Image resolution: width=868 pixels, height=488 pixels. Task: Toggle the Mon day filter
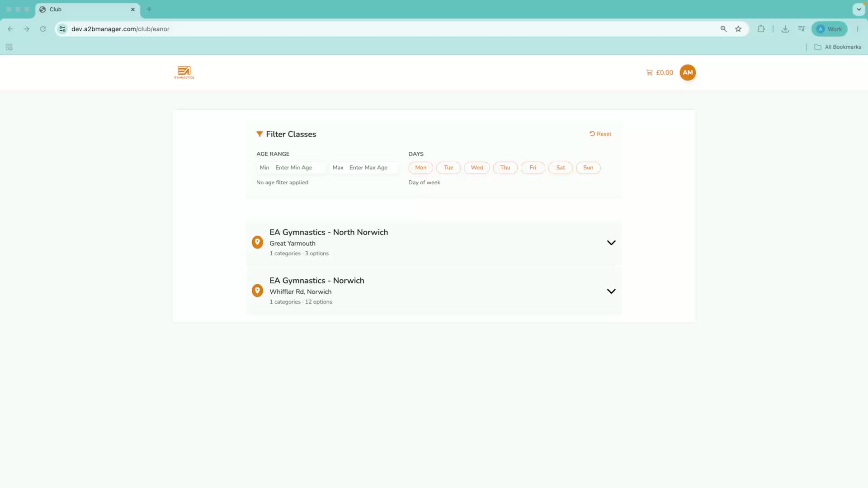point(420,168)
